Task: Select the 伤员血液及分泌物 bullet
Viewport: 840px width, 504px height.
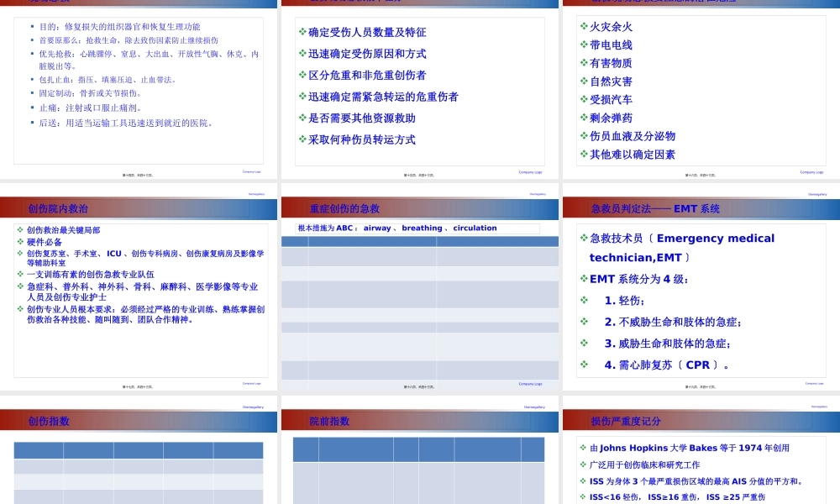Action: point(632,136)
